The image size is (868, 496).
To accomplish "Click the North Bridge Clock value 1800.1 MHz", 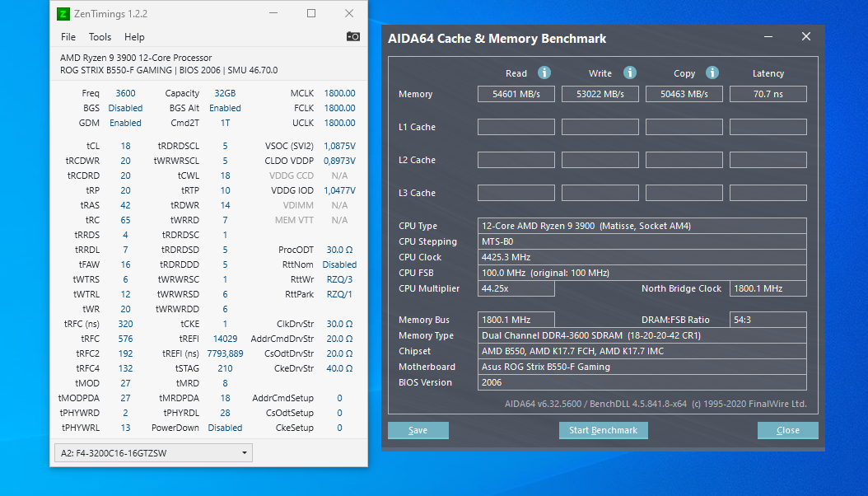I will click(768, 288).
